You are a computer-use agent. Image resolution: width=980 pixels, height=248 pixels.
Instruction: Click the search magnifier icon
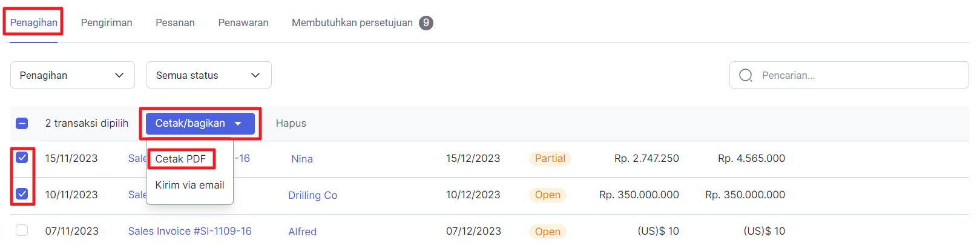pyautogui.click(x=746, y=75)
